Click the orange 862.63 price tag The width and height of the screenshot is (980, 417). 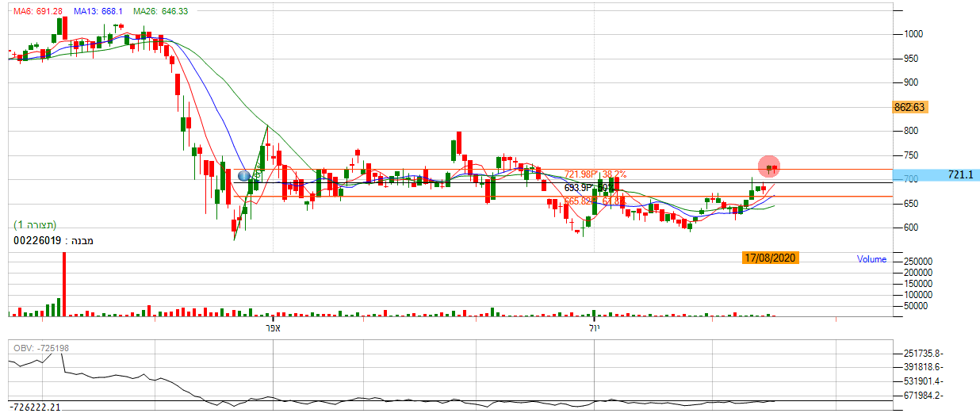(909, 107)
